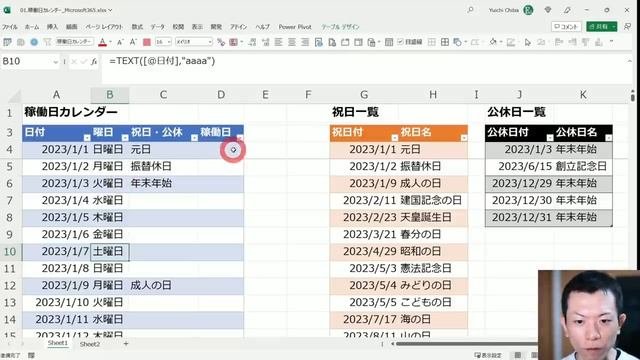Select cell 2023/12/29
Image resolution: width=640 pixels, height=360 pixels.
point(520,183)
